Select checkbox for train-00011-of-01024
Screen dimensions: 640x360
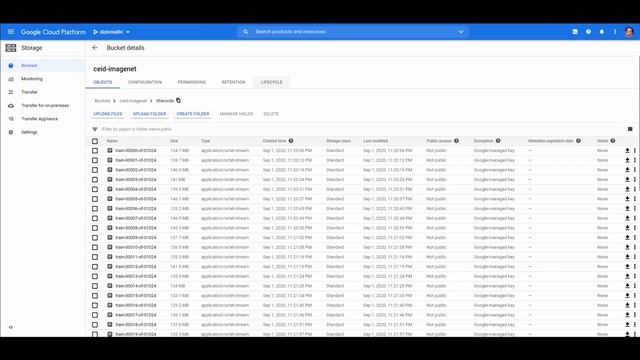coord(95,257)
